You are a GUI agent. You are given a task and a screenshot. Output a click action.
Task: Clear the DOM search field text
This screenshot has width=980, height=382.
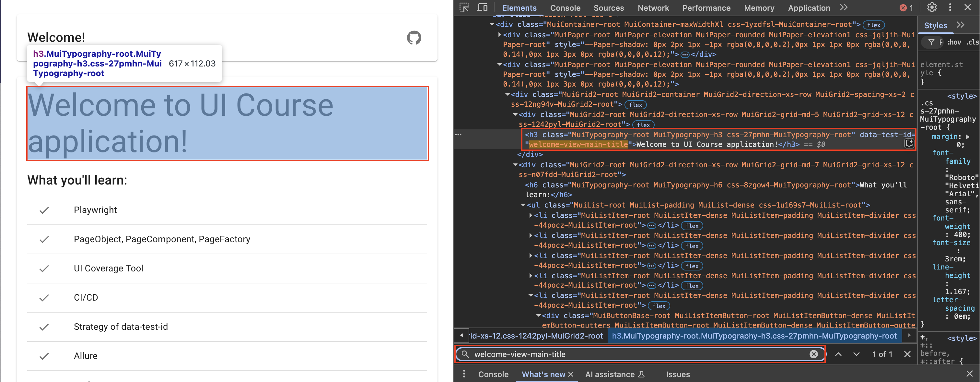coord(813,354)
